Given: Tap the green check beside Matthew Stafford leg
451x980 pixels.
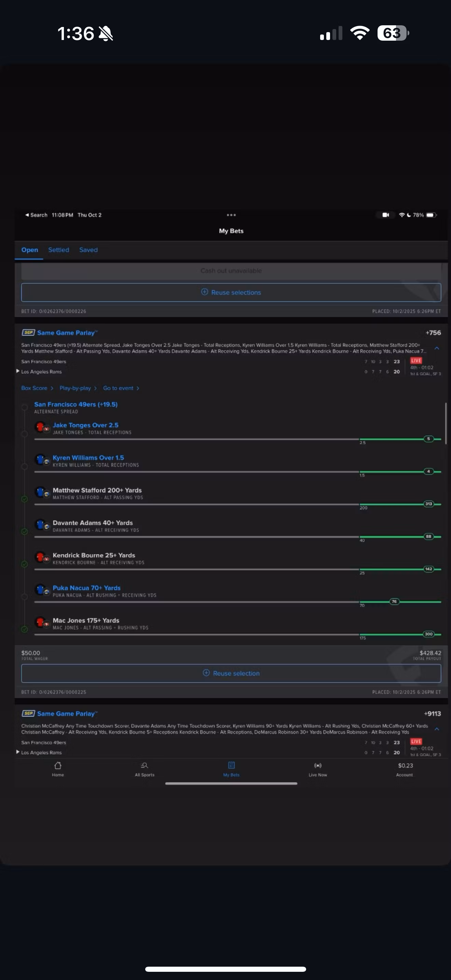Looking at the screenshot, I should pyautogui.click(x=24, y=499).
